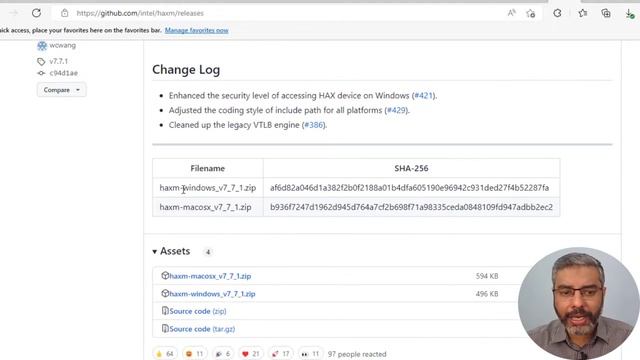
Task: Click the Filename column header
Action: coord(207,168)
